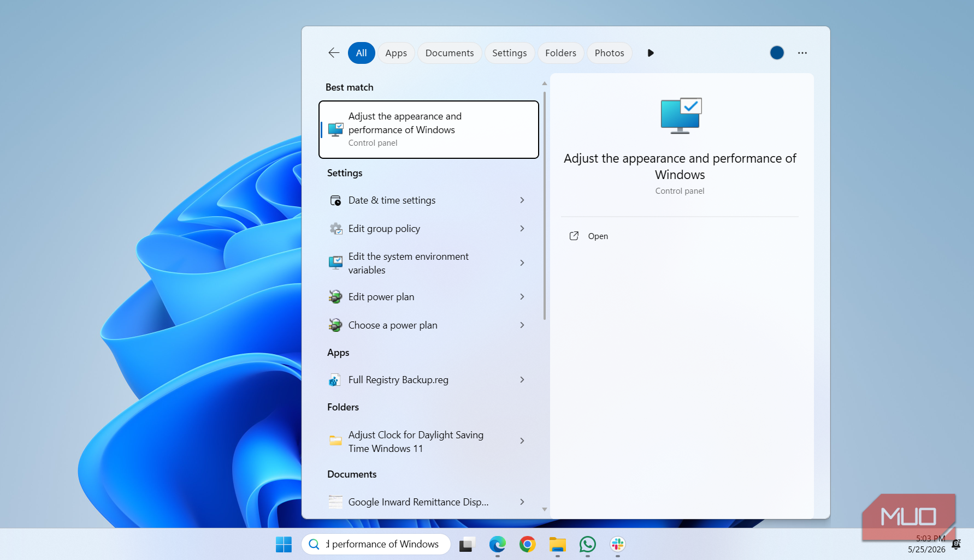Click the preview title Adjust the appearance
Viewport: 974px width, 560px height.
pyautogui.click(x=680, y=166)
